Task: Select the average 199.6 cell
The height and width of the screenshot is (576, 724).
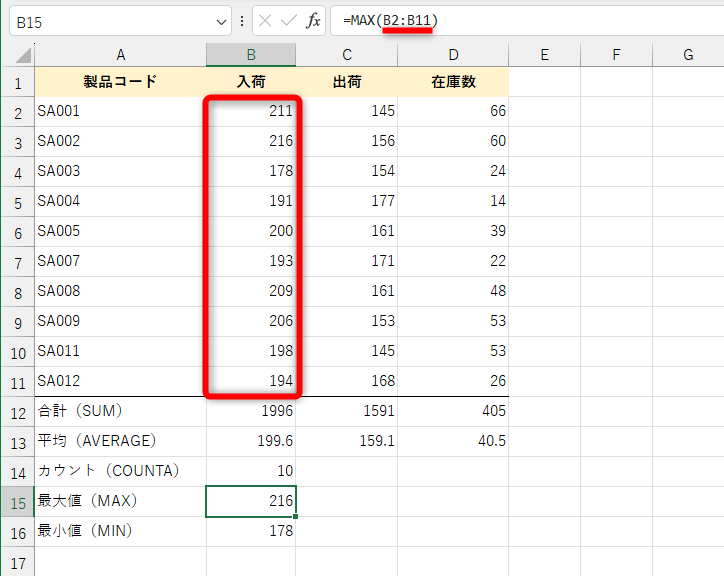Action: [251, 441]
